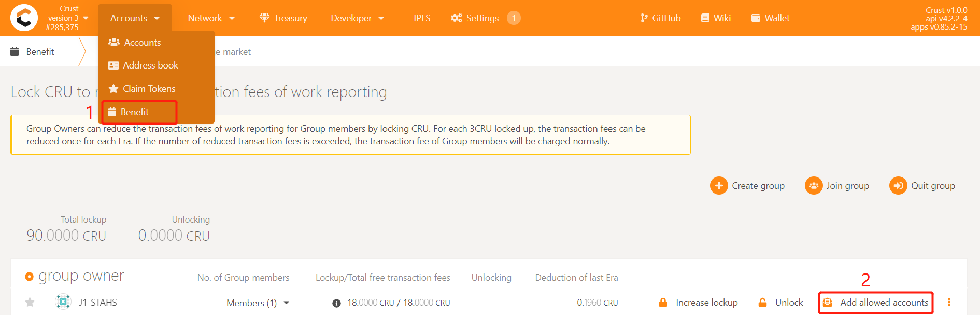Open the J1-STAHS row more-options menu
This screenshot has height=315, width=980.
[x=949, y=302]
